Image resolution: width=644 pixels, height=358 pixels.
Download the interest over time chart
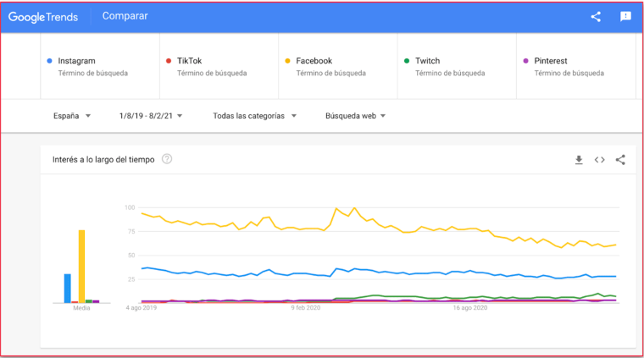pos(579,159)
